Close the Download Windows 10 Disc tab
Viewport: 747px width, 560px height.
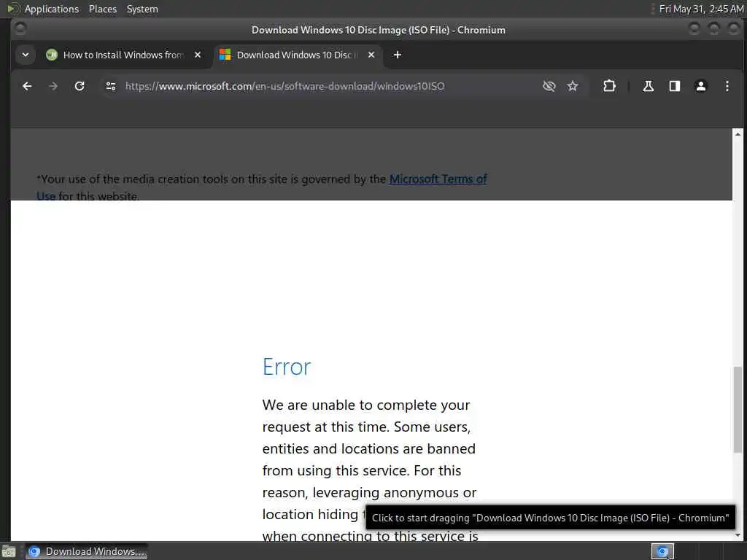[371, 55]
